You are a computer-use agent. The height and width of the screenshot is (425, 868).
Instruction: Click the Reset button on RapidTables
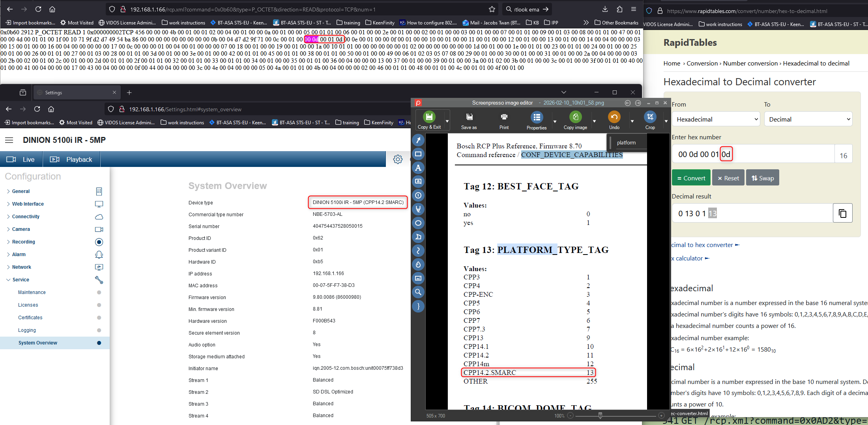pos(728,178)
